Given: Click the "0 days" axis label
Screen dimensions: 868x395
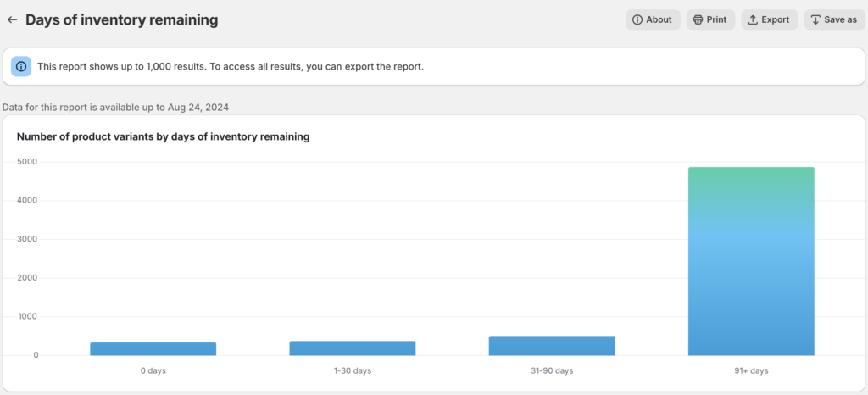Looking at the screenshot, I should [153, 370].
